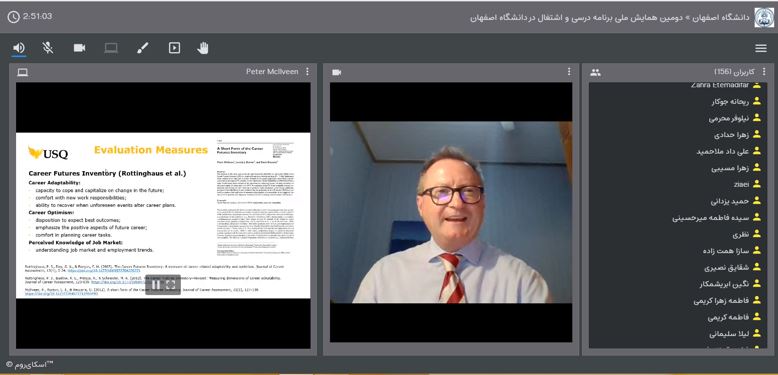Raise hand using the hand icon
The image size is (778, 375).
click(x=202, y=48)
